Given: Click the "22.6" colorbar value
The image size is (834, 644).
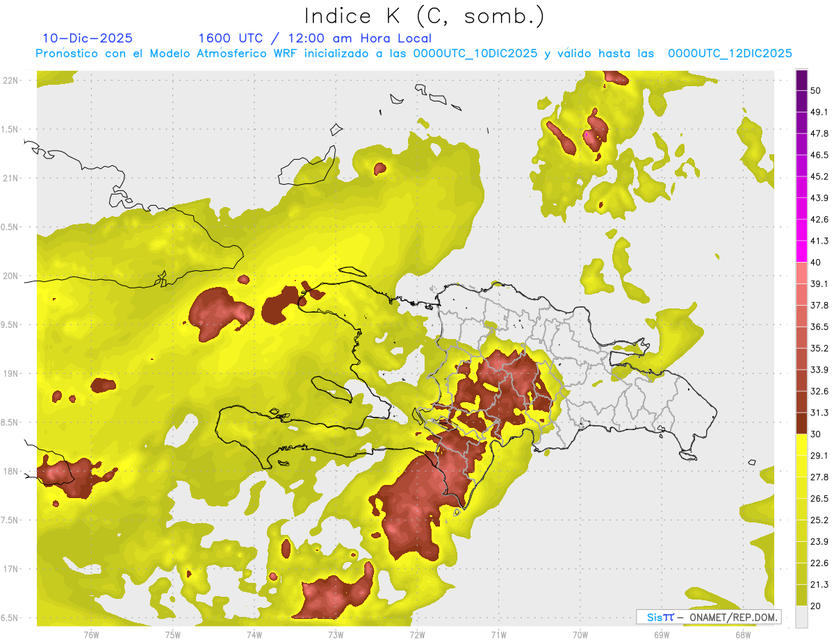Looking at the screenshot, I should pos(819,563).
